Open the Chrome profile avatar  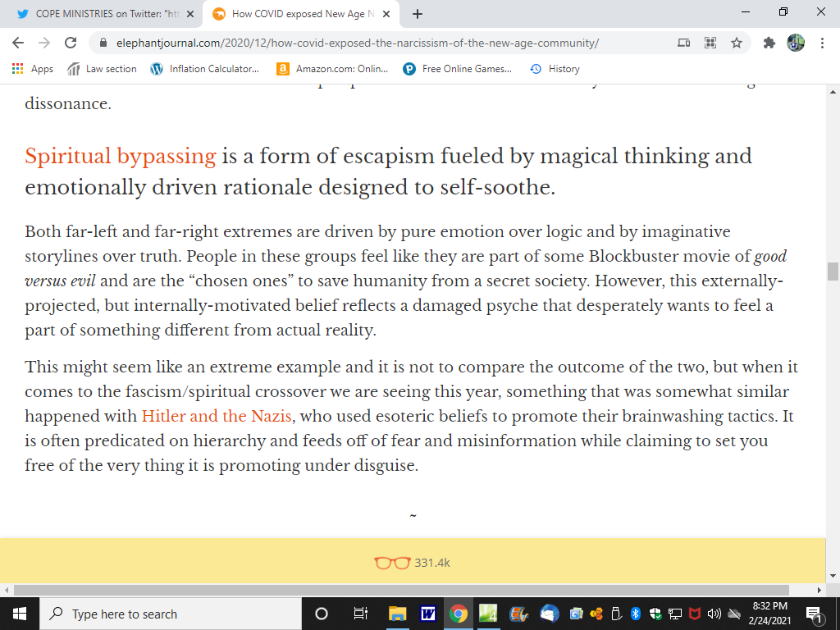[796, 43]
